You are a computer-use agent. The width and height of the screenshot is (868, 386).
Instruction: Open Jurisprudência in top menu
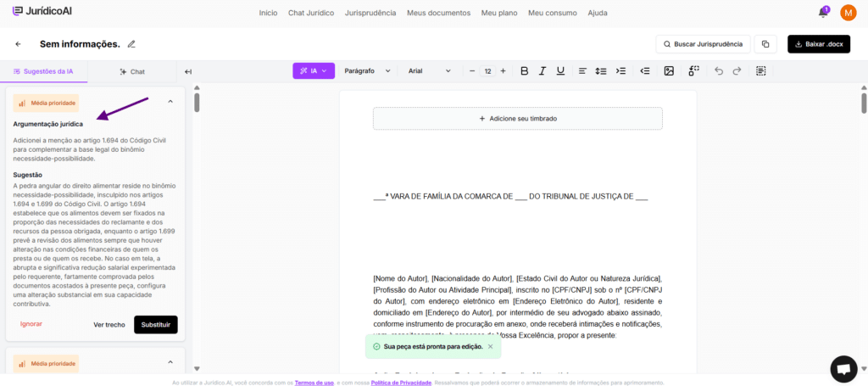(370, 13)
